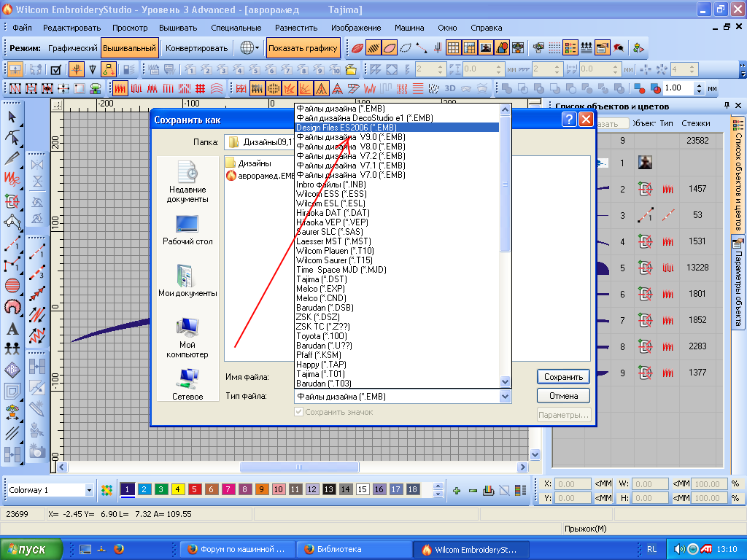The height and width of the screenshot is (560, 747).
Task: Click the green plus add color icon
Action: point(457,490)
